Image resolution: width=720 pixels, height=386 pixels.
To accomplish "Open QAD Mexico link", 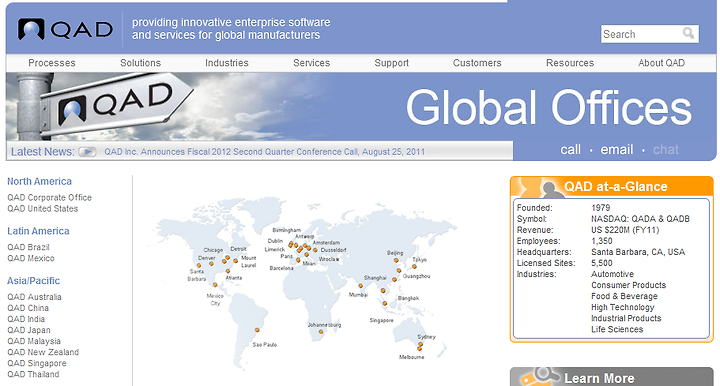I will (x=31, y=258).
